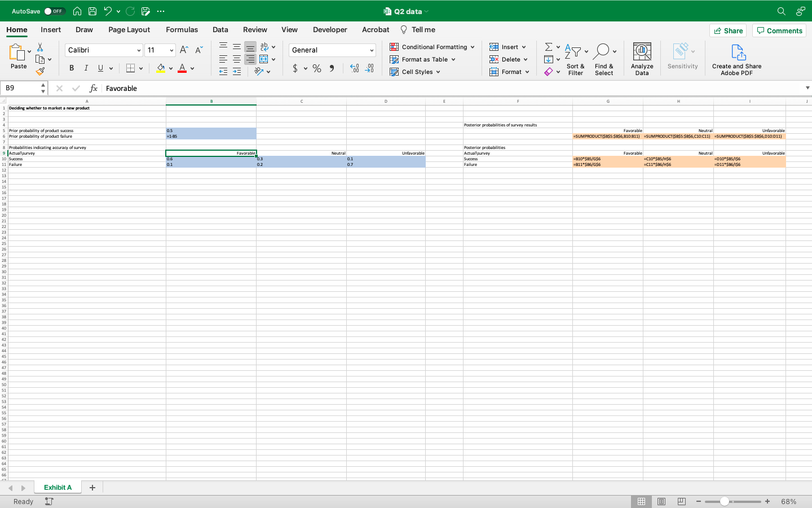Toggle Center horizontal alignment
This screenshot has width=812, height=508.
tap(237, 59)
